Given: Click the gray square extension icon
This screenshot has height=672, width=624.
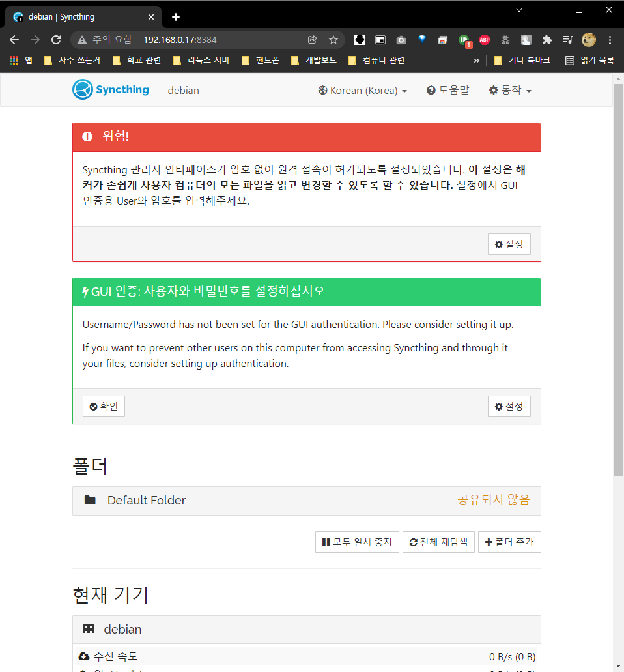Looking at the screenshot, I should 526,40.
